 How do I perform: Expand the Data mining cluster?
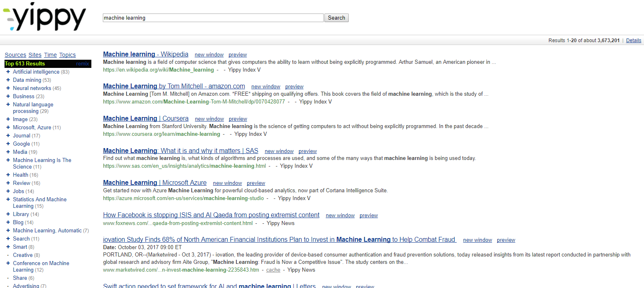[x=8, y=80]
